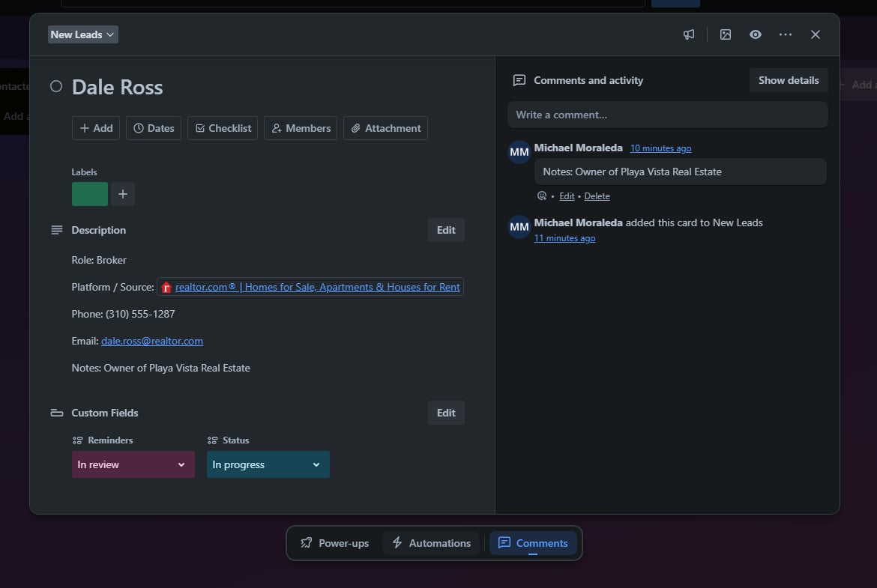Toggle the watch eye icon
The height and width of the screenshot is (588, 877).
tap(755, 34)
